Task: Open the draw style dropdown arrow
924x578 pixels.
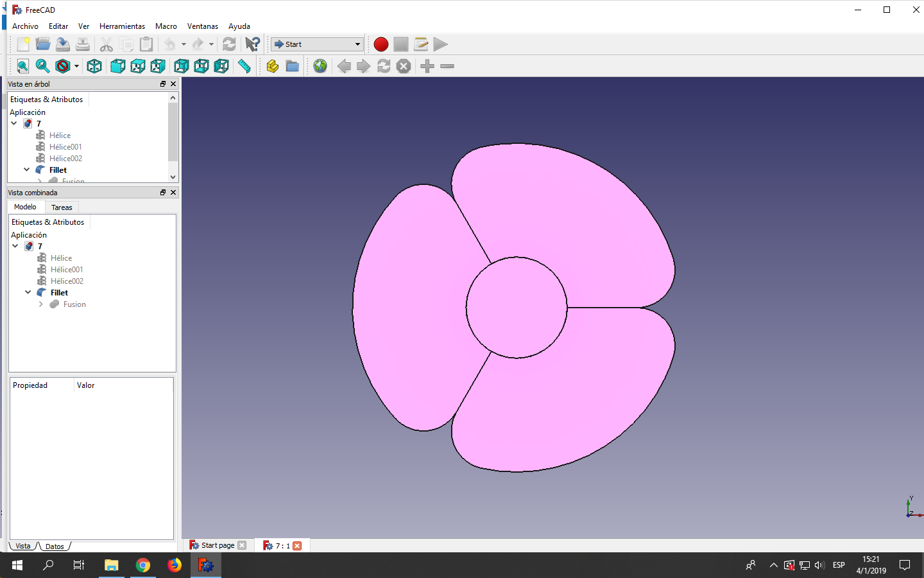Action: tap(76, 66)
